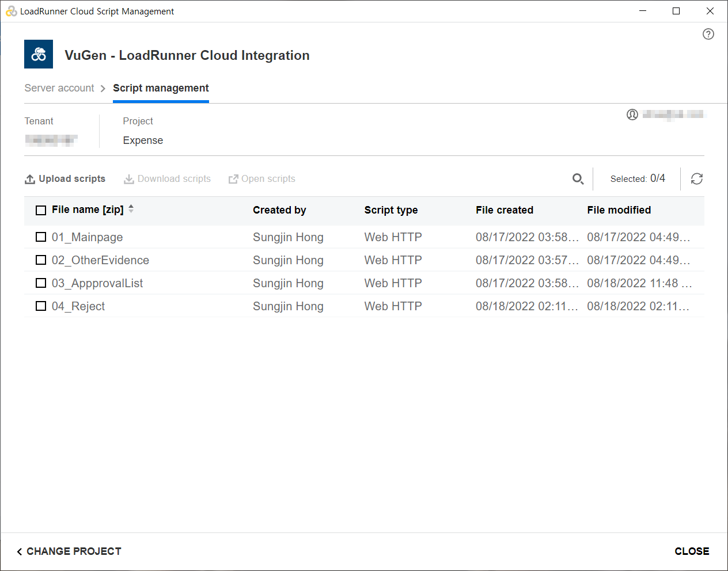Check the 01_Mainpage script checkbox
Screen dimensions: 728x571
click(41, 237)
